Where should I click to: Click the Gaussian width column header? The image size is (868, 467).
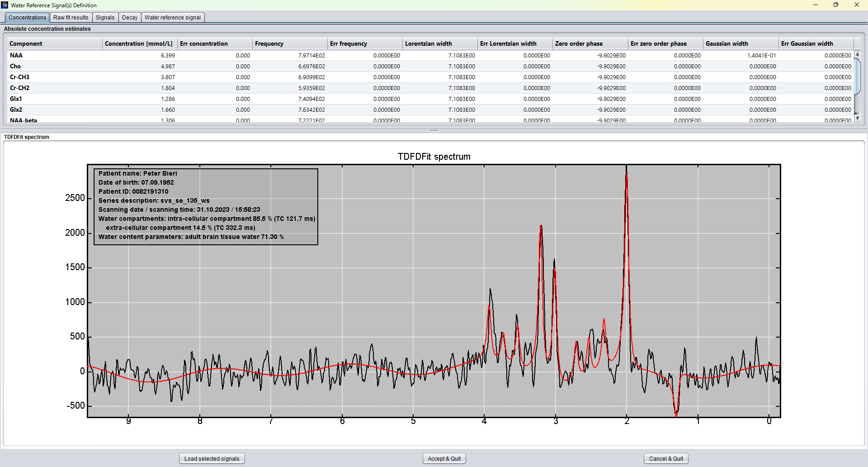point(741,44)
